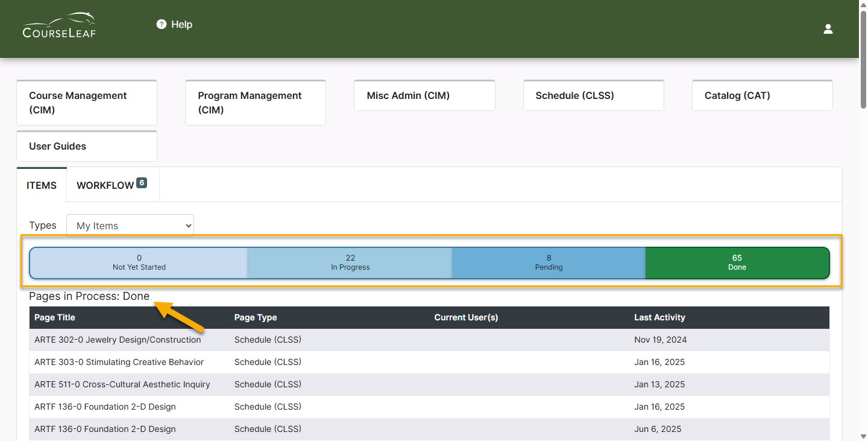The height and width of the screenshot is (441, 868).
Task: Click the vertical scrollbar on the right
Action: click(x=863, y=241)
